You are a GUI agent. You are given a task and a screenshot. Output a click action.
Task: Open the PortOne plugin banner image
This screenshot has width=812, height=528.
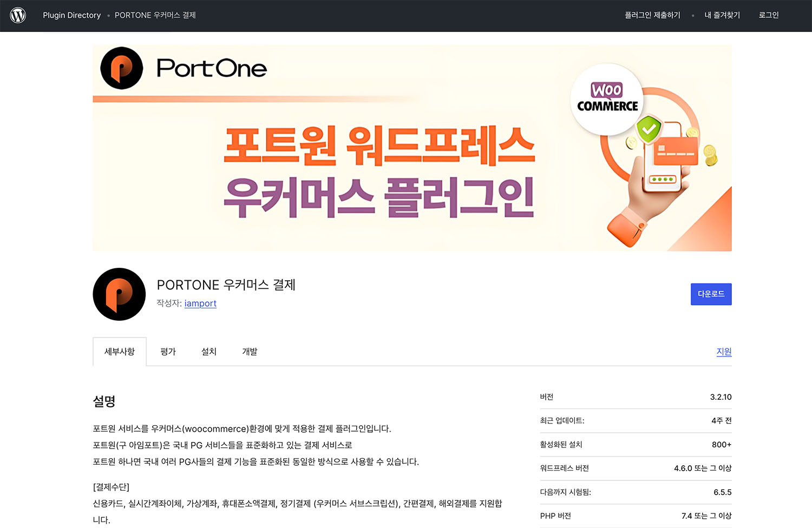pos(412,148)
